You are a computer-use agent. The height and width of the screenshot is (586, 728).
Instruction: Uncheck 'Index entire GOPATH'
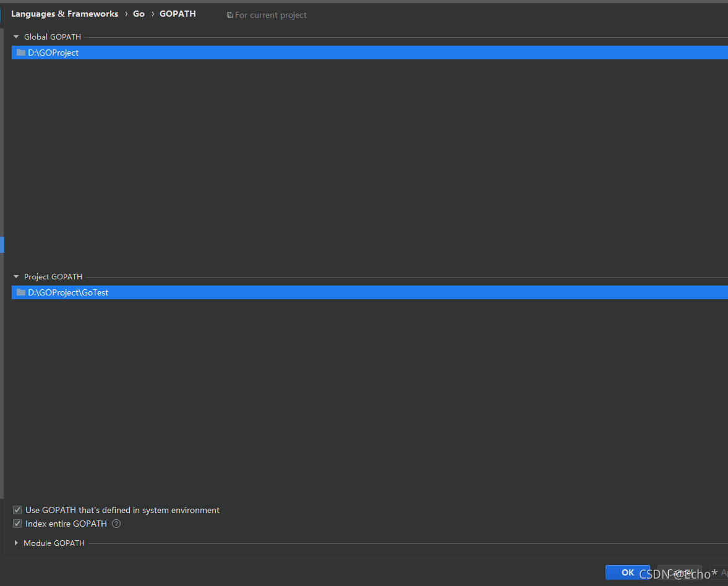coord(17,523)
